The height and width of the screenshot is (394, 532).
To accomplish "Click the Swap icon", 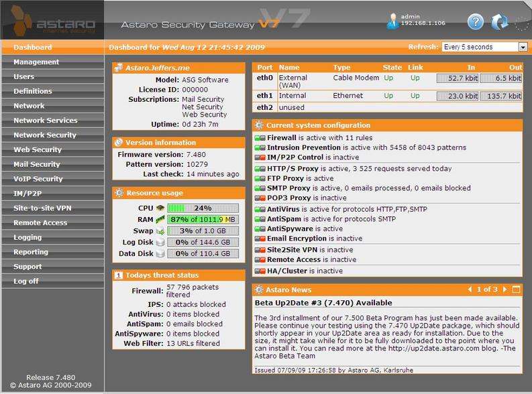I will pos(160,231).
